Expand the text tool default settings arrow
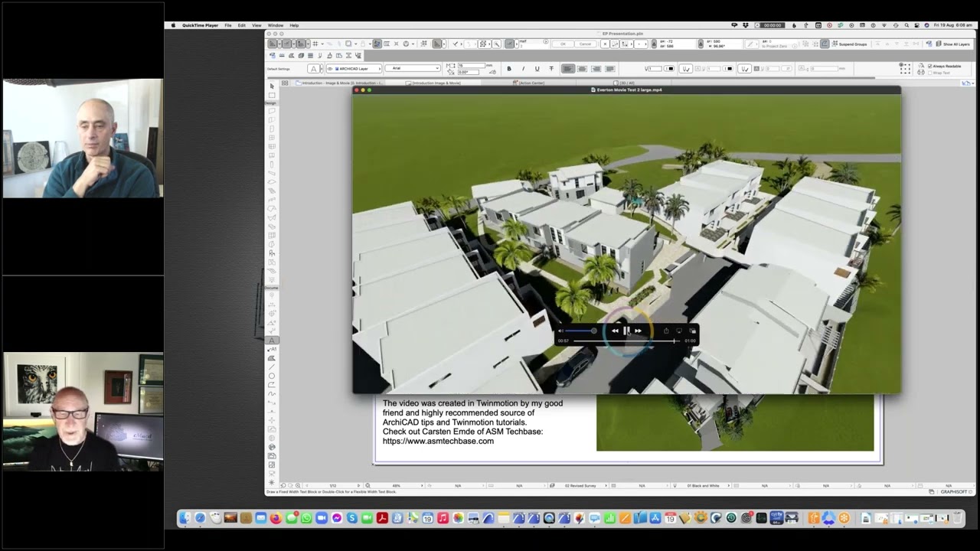The width and height of the screenshot is (980, 551). click(x=322, y=69)
